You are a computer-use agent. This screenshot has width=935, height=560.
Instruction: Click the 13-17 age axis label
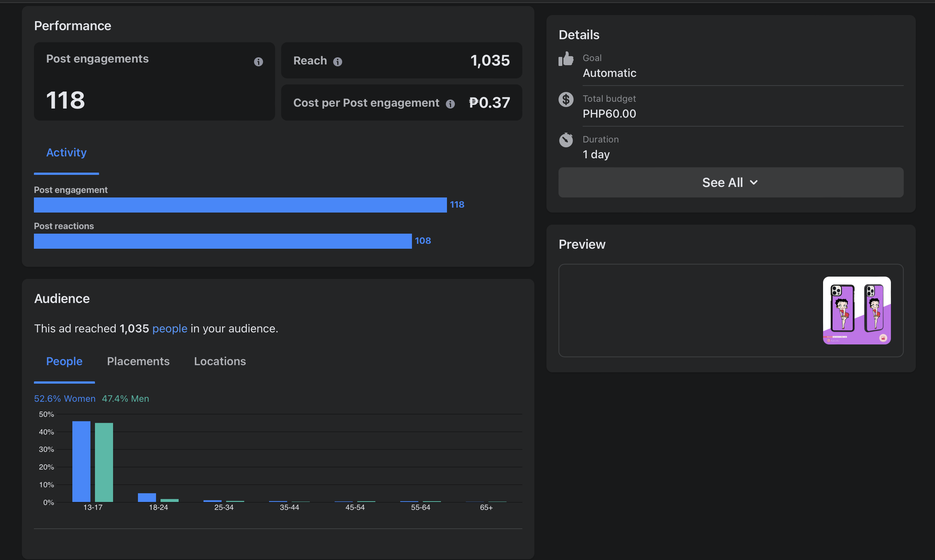[x=93, y=508]
